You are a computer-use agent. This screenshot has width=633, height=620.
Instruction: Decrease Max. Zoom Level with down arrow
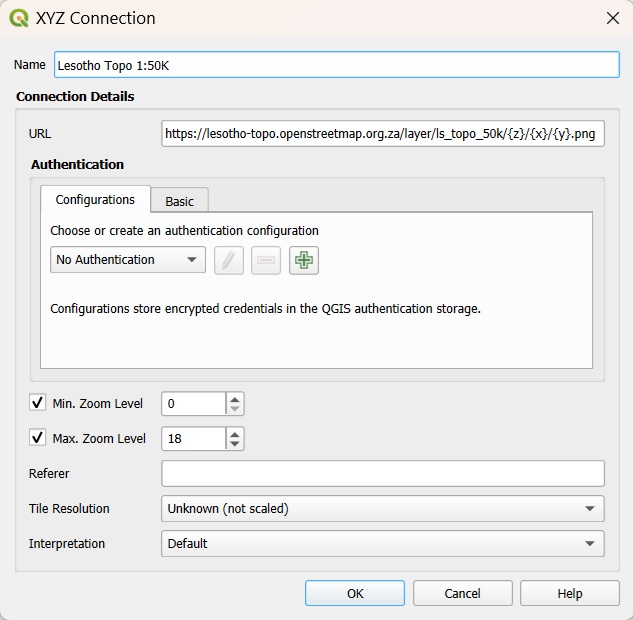[x=235, y=444]
